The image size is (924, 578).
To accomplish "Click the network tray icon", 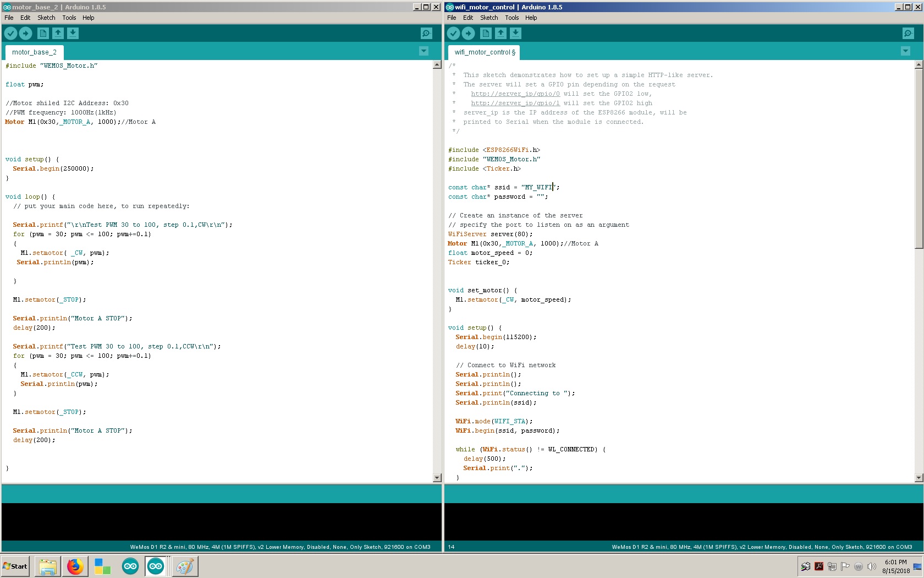I will point(832,566).
